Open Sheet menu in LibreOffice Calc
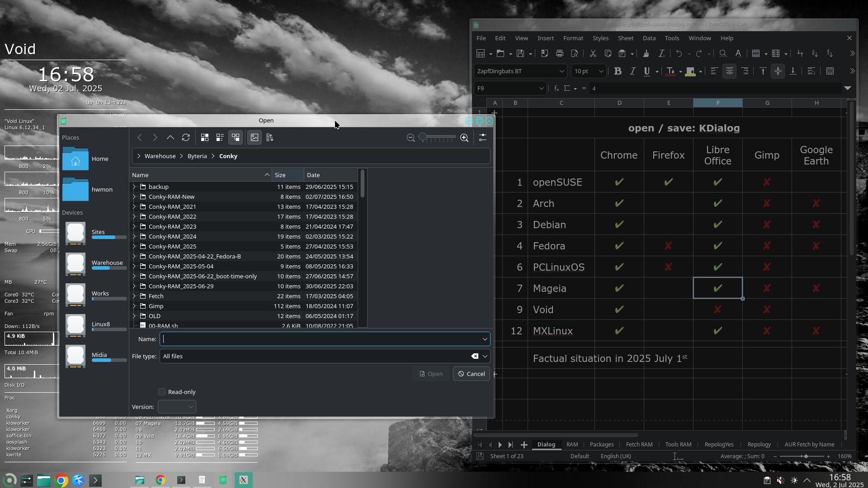This screenshot has height=488, width=868. (626, 38)
